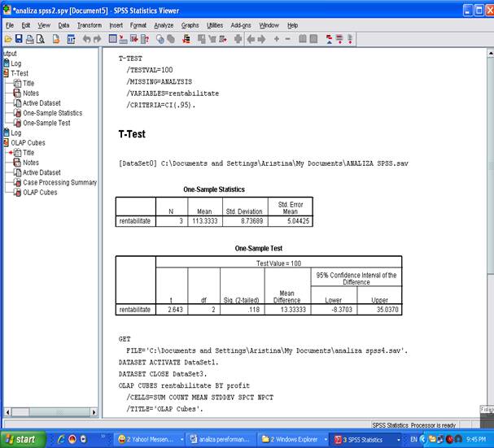Select Case Processing Summary outline item
The width and height of the screenshot is (494, 448).
[59, 182]
